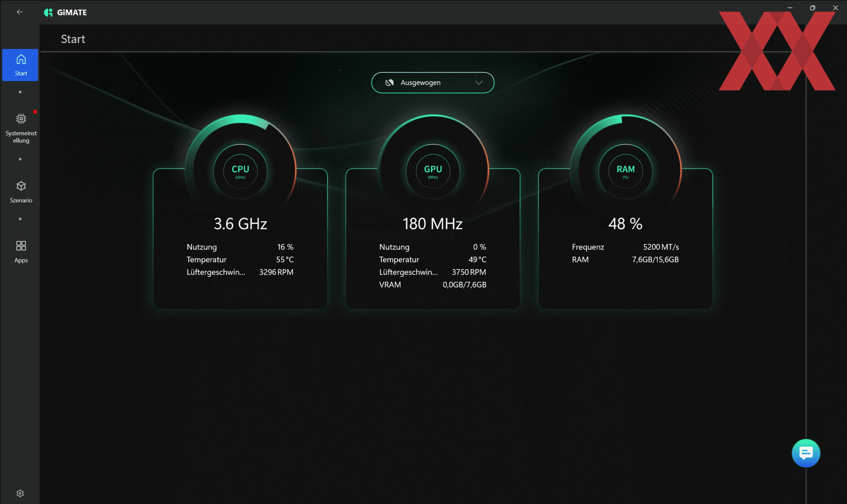Open the Apps grid icon
The image size is (847, 504).
tap(21, 246)
